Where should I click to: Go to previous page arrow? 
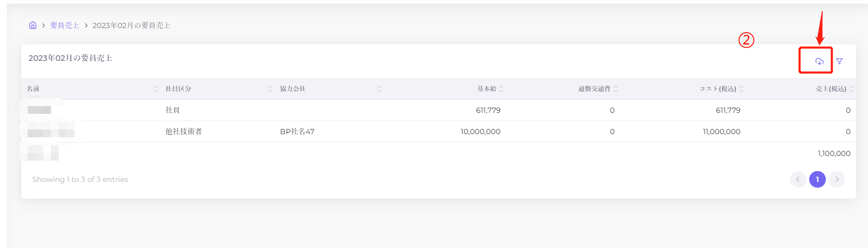798,179
